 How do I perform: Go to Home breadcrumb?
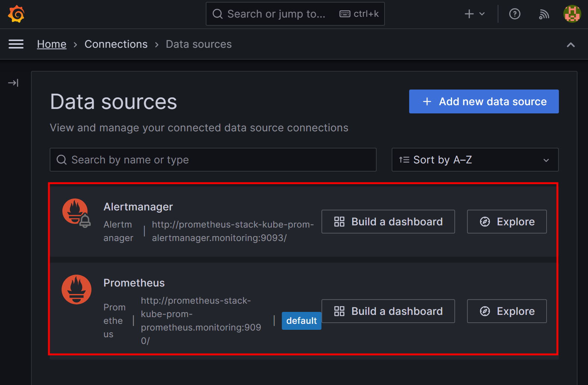tap(52, 44)
